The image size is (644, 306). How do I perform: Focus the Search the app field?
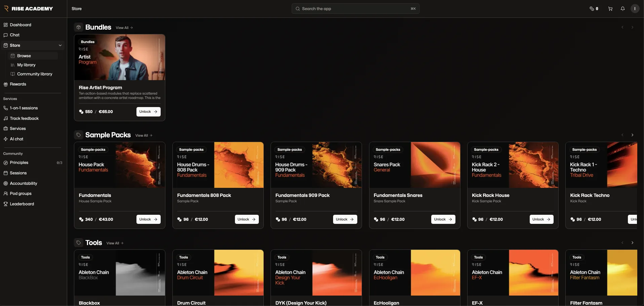[355, 9]
